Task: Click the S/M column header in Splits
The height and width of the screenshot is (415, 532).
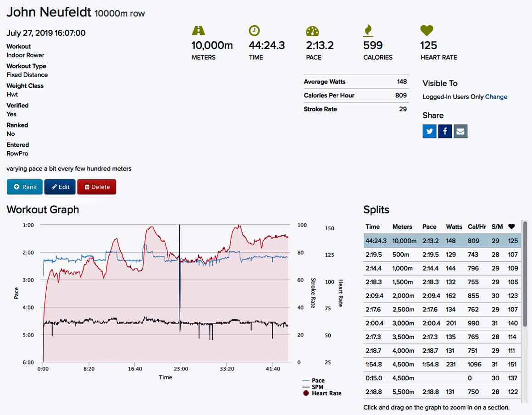Action: click(497, 227)
